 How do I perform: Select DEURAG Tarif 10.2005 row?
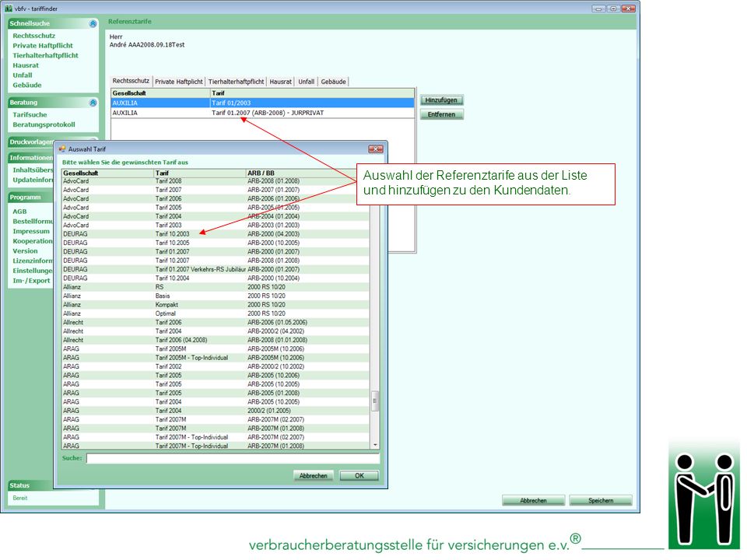tap(216, 243)
